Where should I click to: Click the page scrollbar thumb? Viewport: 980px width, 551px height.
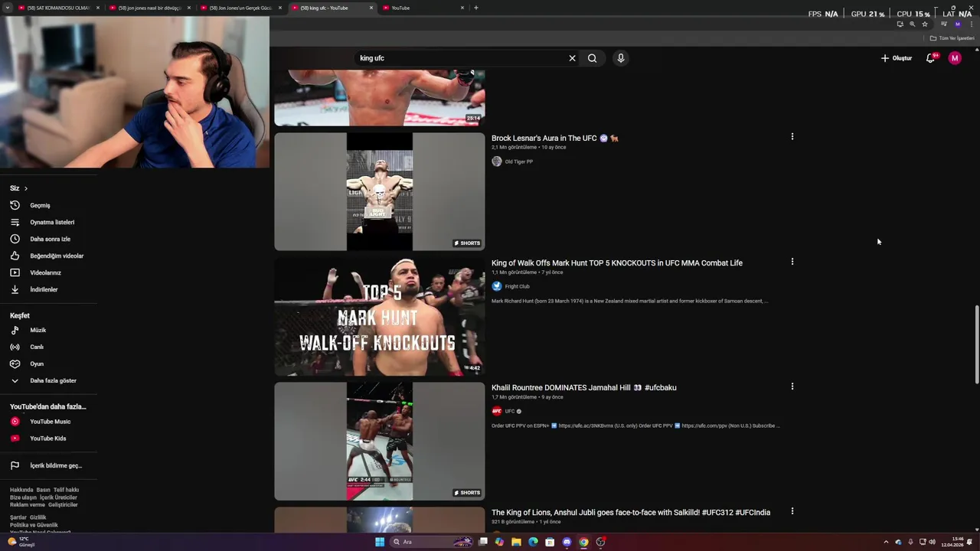coord(976,344)
